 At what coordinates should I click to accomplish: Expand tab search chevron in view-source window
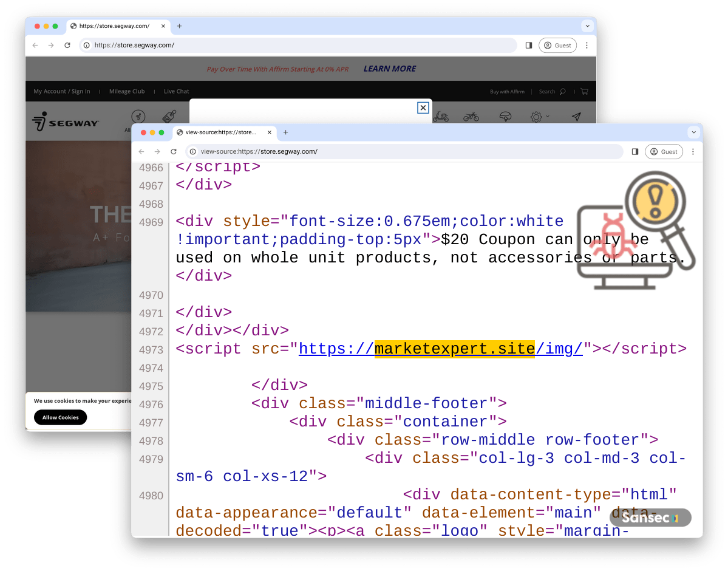(693, 132)
